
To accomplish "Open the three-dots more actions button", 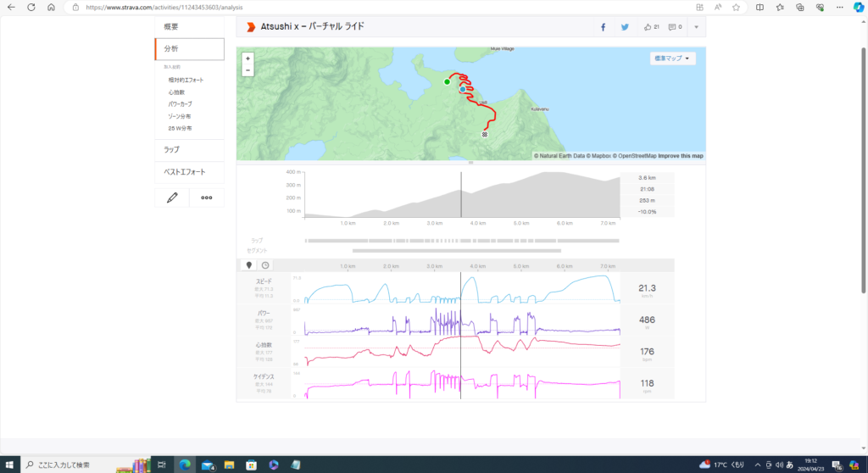I will (206, 198).
